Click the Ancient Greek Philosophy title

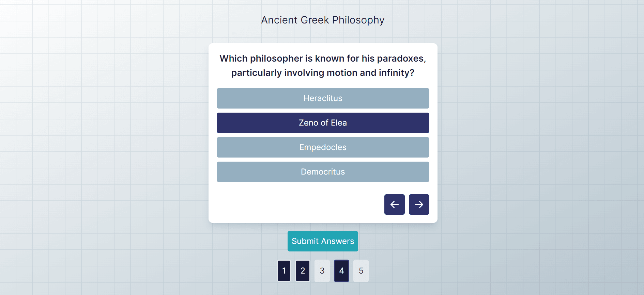[x=323, y=20]
